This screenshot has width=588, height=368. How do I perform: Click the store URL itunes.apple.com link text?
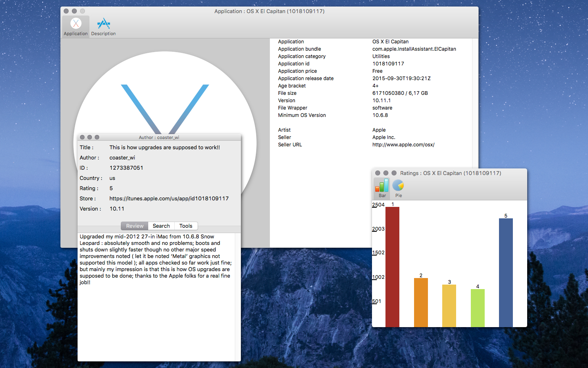pos(169,198)
